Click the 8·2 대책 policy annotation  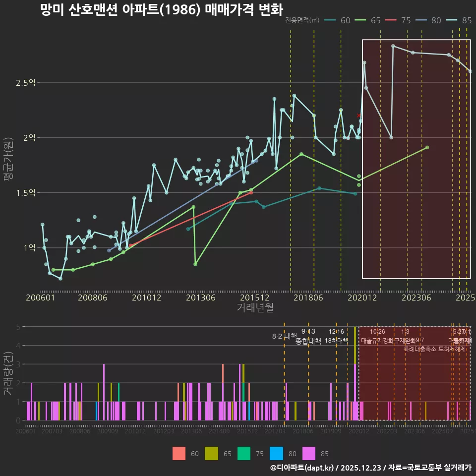point(284,336)
